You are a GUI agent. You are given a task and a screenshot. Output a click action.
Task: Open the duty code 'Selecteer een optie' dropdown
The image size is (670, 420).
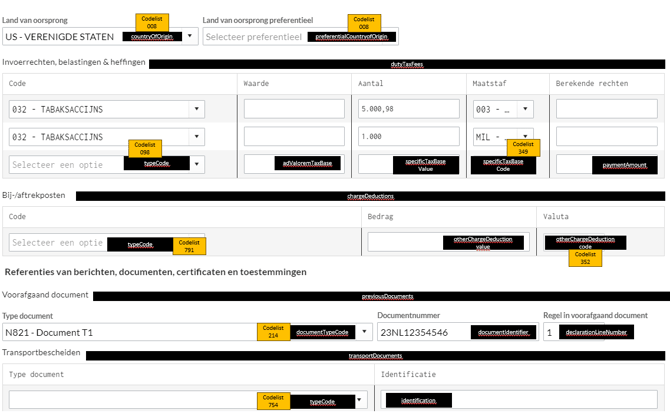click(x=197, y=164)
